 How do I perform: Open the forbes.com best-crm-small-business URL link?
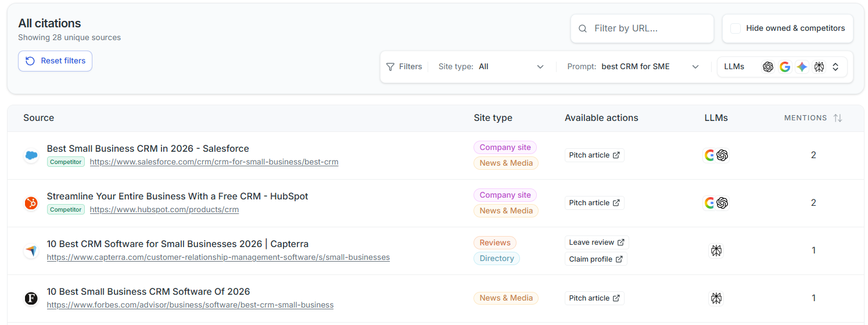(x=190, y=305)
